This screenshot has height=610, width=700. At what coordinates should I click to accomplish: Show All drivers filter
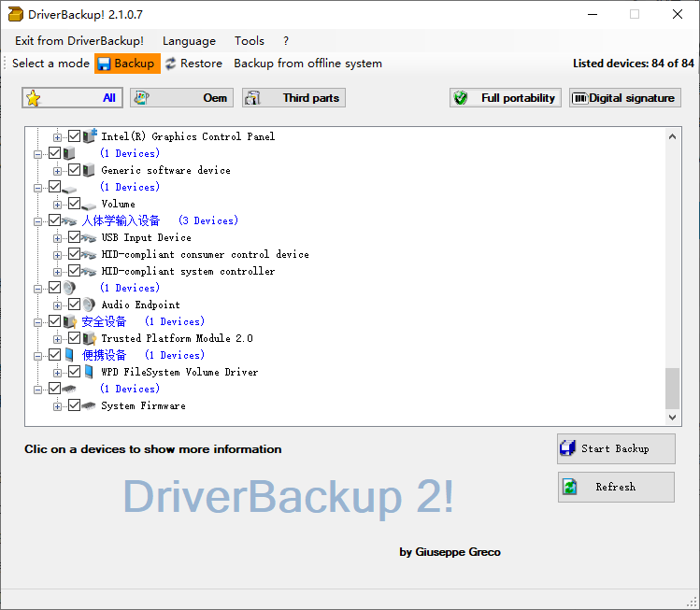click(72, 98)
